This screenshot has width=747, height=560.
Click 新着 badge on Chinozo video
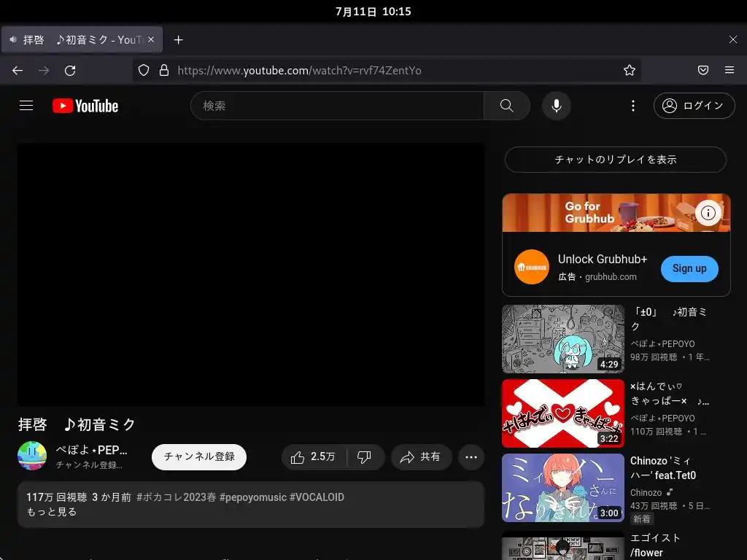[642, 519]
